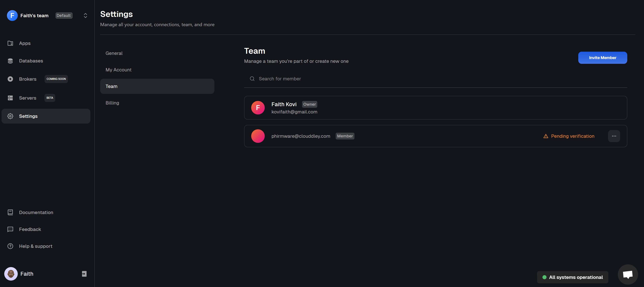Click the Apps sidebar icon
Viewport: 644px width, 287px height.
pyautogui.click(x=10, y=43)
